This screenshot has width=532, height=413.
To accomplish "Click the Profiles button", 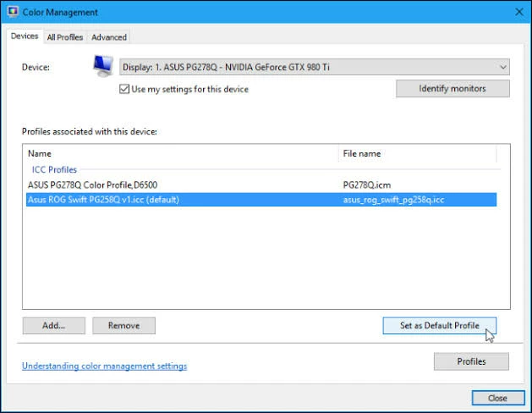I will click(471, 361).
